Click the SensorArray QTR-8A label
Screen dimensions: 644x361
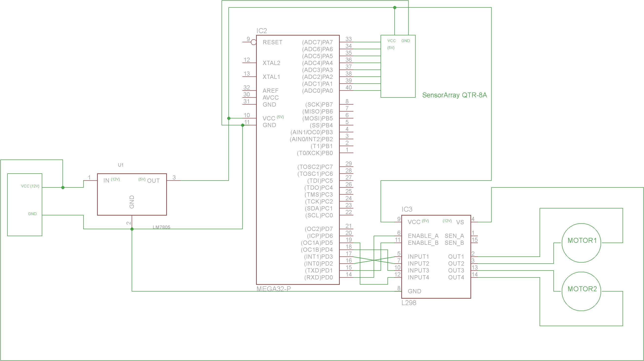click(455, 95)
